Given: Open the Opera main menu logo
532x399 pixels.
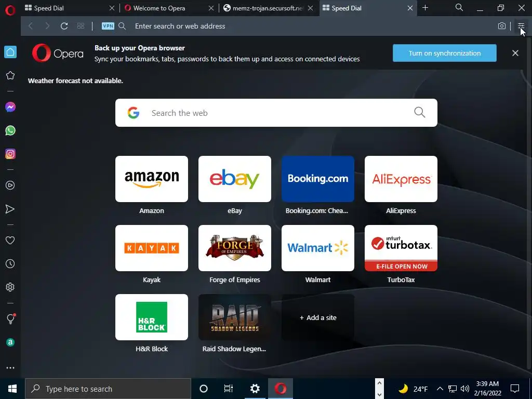Looking at the screenshot, I should [x=10, y=10].
